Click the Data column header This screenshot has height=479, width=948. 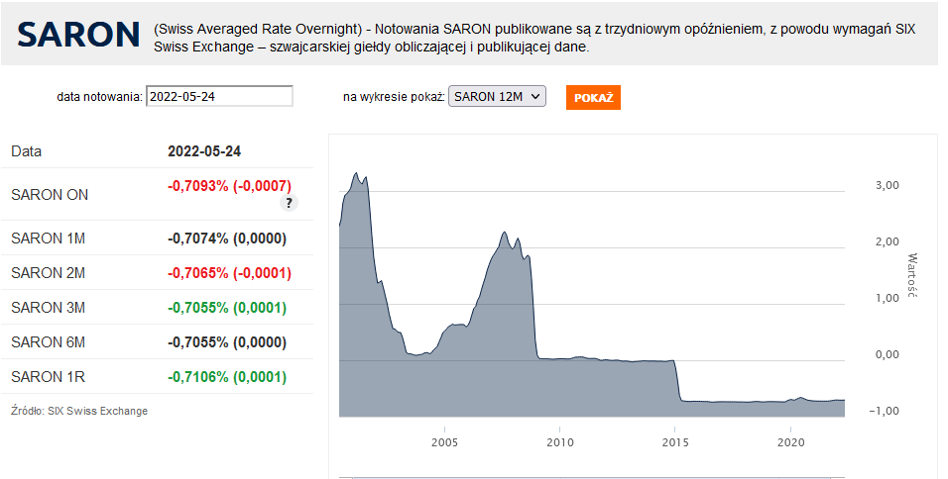[x=26, y=151]
